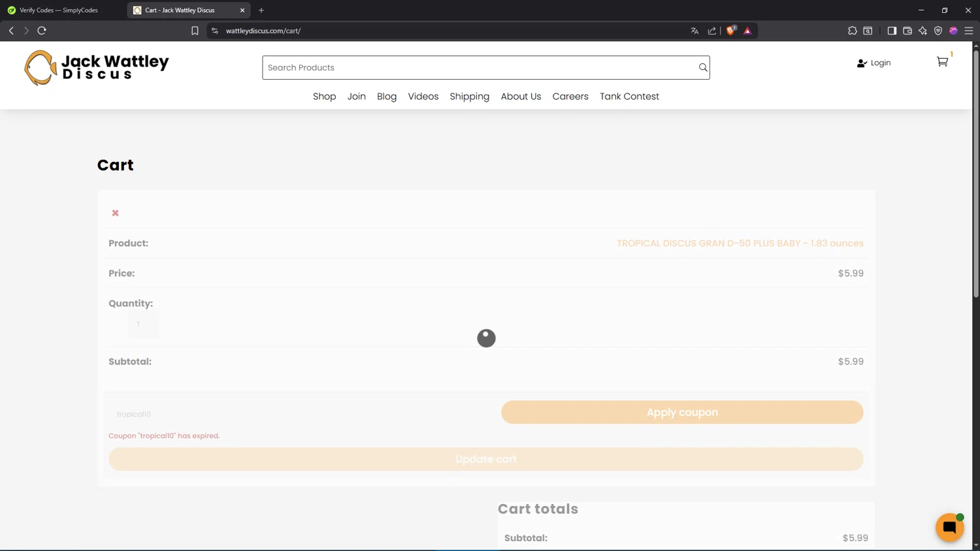
Task: Go back with the browser back arrow
Action: (x=11, y=31)
